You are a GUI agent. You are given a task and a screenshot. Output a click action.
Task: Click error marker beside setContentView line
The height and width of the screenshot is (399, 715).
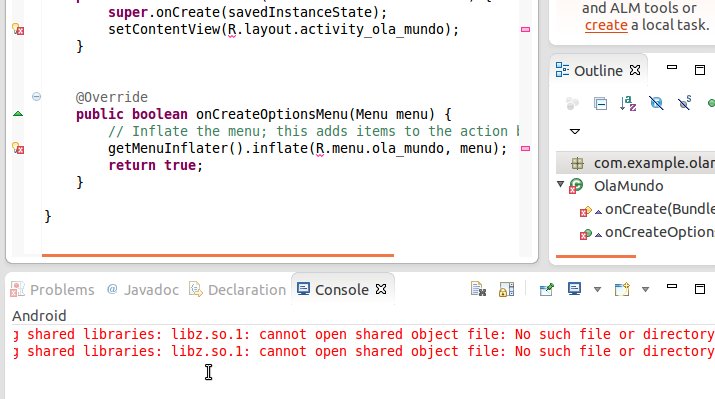pyautogui.click(x=18, y=30)
